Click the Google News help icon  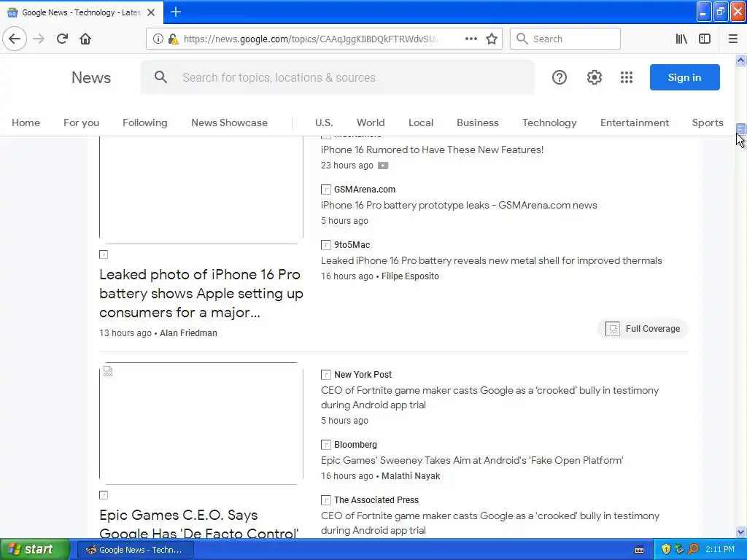coord(560,77)
